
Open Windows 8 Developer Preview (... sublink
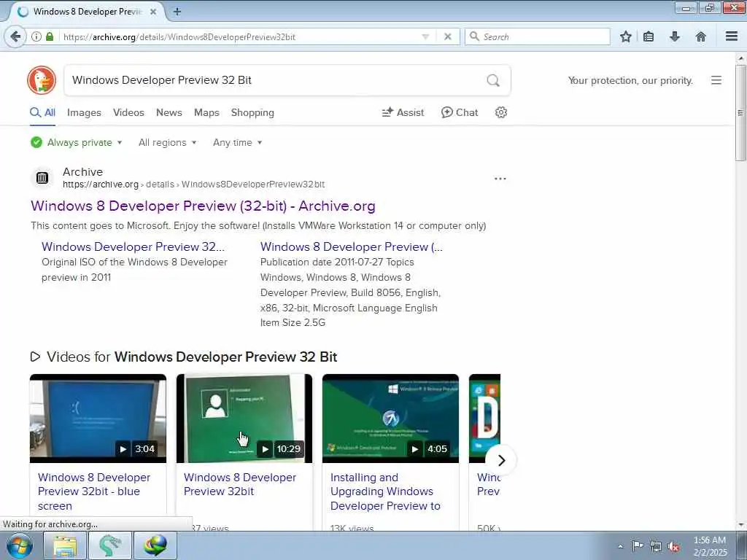pos(351,246)
